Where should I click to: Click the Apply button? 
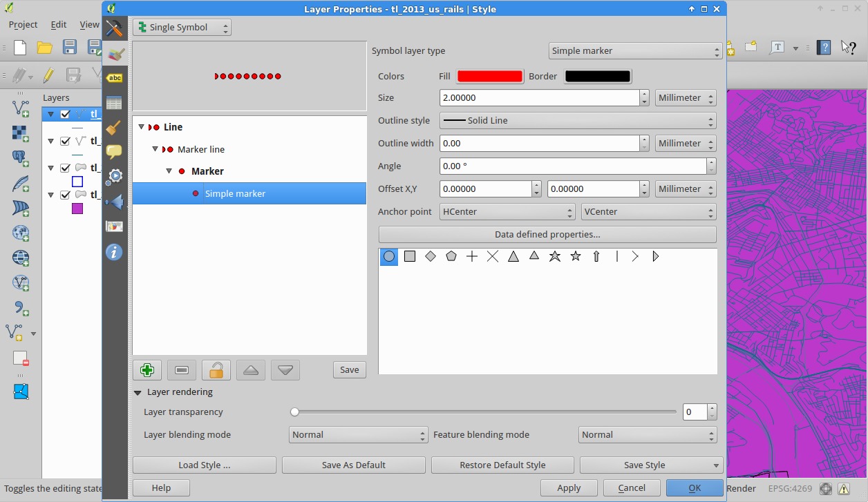point(569,487)
